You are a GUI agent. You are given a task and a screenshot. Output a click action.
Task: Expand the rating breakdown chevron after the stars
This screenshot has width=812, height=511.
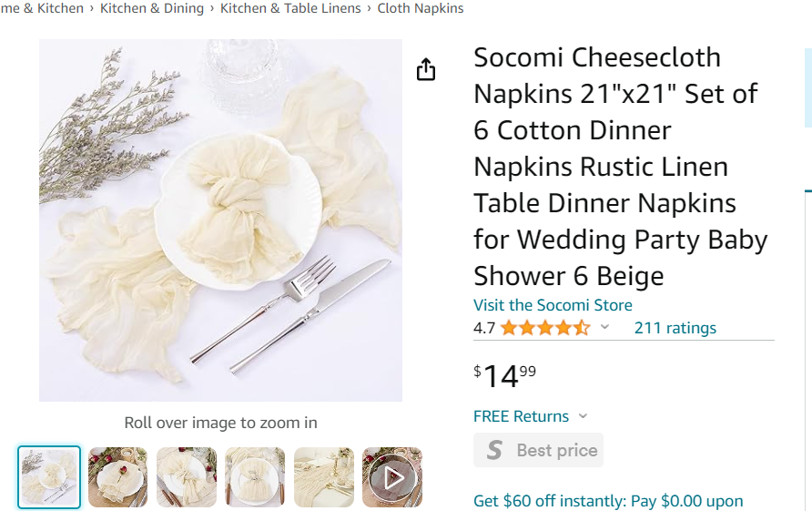tap(605, 328)
